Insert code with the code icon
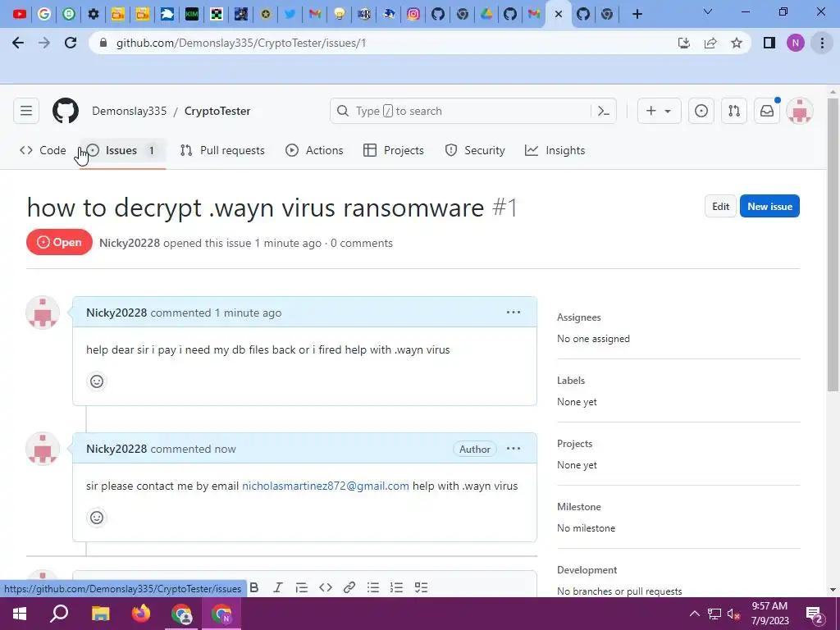The image size is (840, 630). coord(326,587)
